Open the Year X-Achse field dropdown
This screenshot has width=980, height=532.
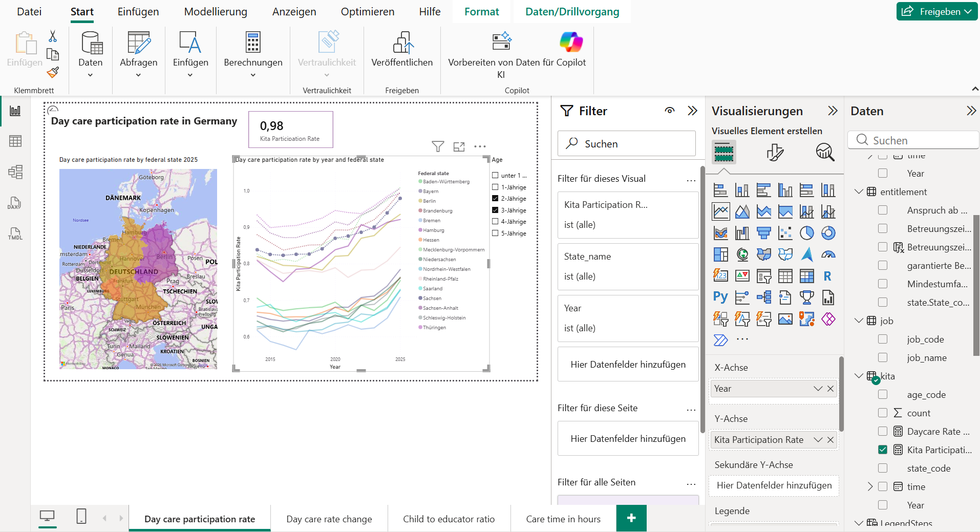click(818, 389)
